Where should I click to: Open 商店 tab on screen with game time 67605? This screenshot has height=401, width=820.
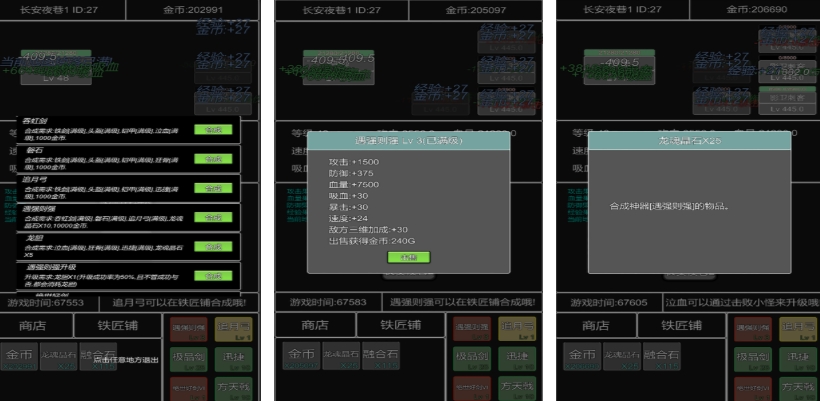(596, 326)
